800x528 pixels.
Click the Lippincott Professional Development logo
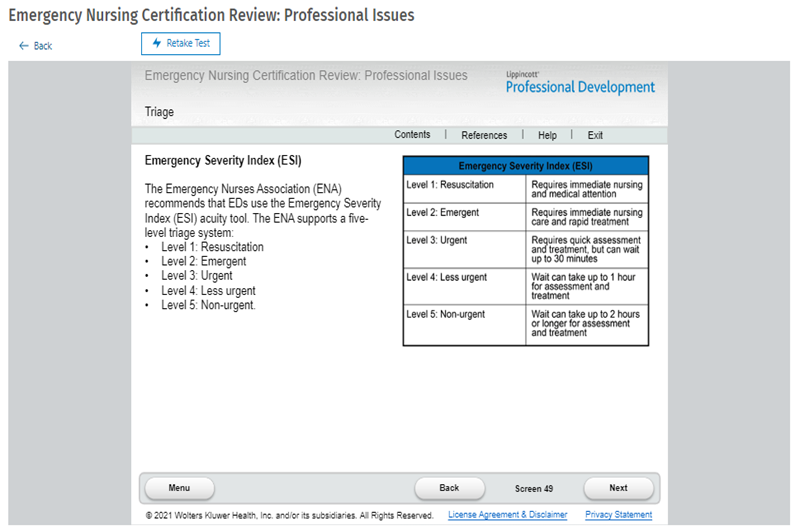580,84
